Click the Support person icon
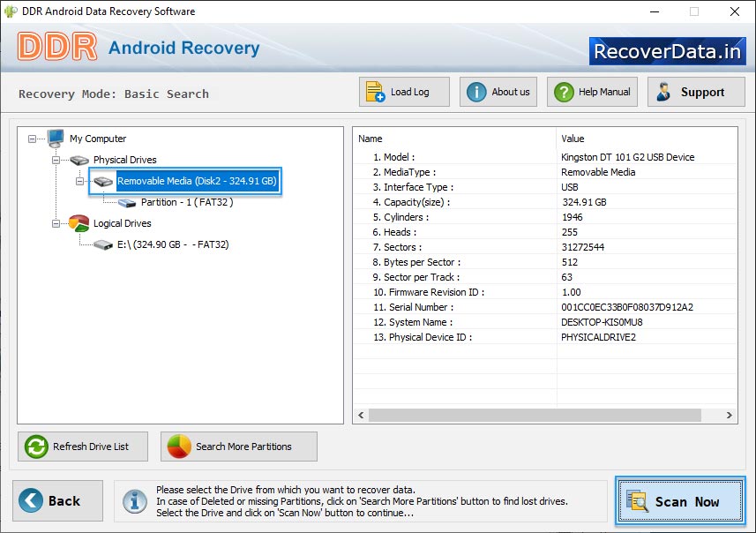 pyautogui.click(x=663, y=92)
